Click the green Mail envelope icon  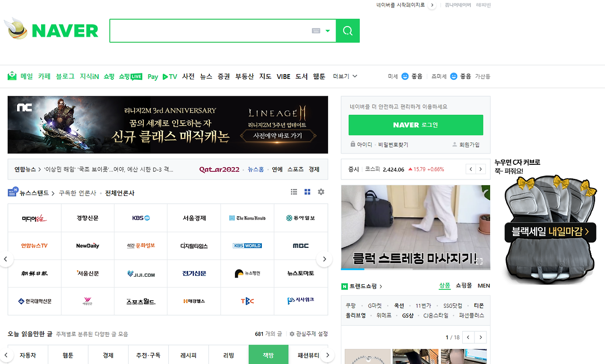click(x=11, y=76)
